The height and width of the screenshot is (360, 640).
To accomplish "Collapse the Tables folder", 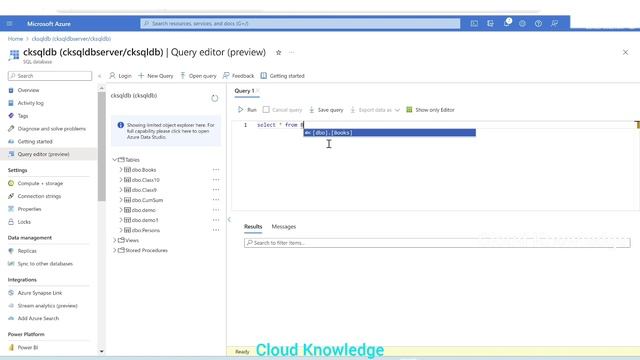I will click(115, 160).
